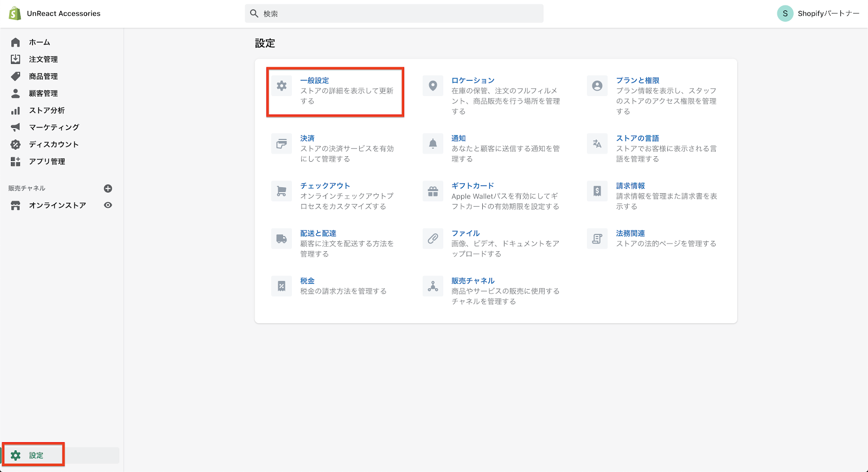Click the gift icon beside ギフトカード
Viewport: 868px width, 472px height.
click(x=433, y=191)
